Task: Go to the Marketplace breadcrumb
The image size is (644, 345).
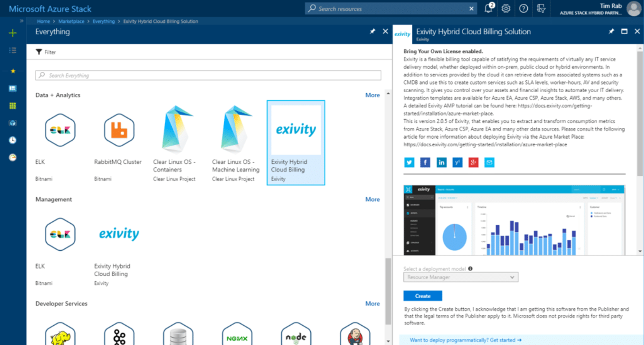Action: pyautogui.click(x=71, y=21)
